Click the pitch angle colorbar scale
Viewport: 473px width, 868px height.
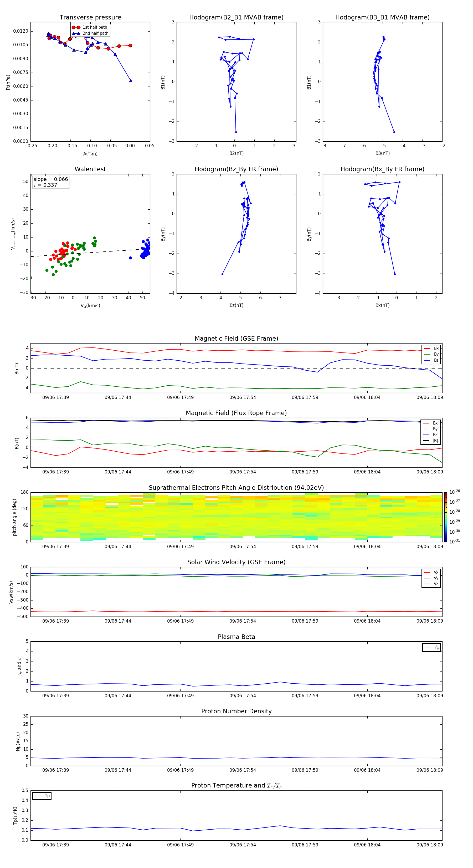point(446,517)
